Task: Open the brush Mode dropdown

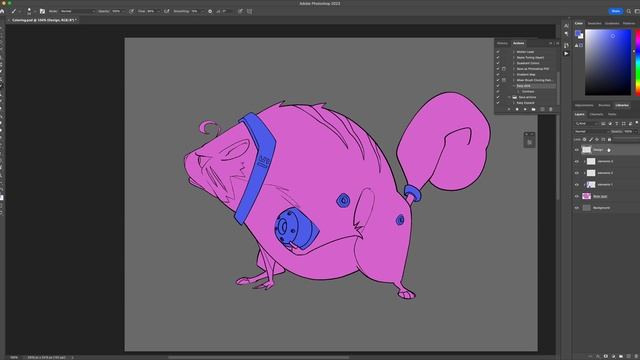Action: coord(78,11)
